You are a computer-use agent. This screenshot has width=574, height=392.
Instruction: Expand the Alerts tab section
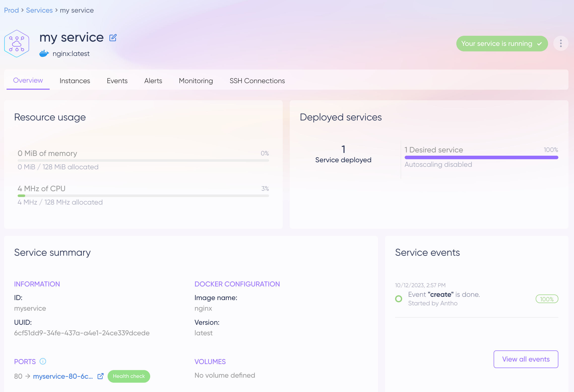click(153, 80)
